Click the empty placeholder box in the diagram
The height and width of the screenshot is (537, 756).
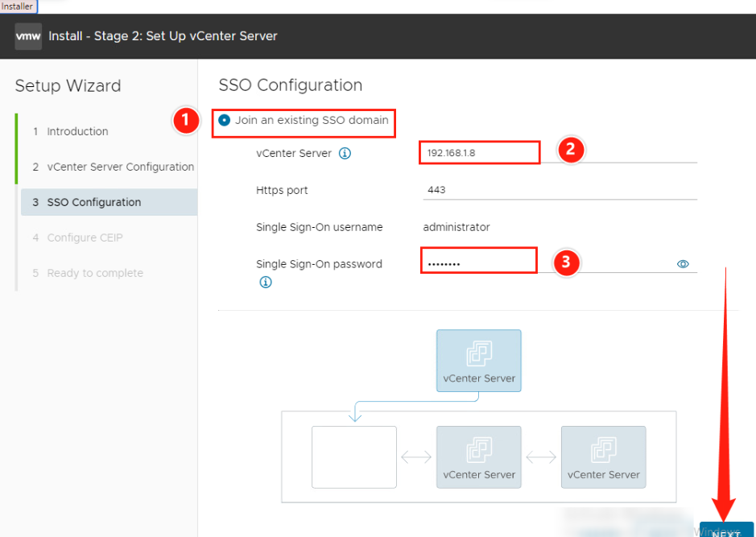click(x=353, y=456)
